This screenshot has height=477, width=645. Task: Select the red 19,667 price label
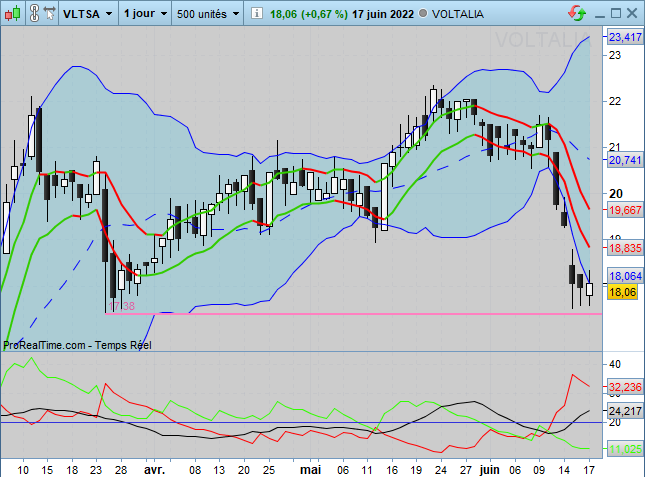[x=625, y=210]
